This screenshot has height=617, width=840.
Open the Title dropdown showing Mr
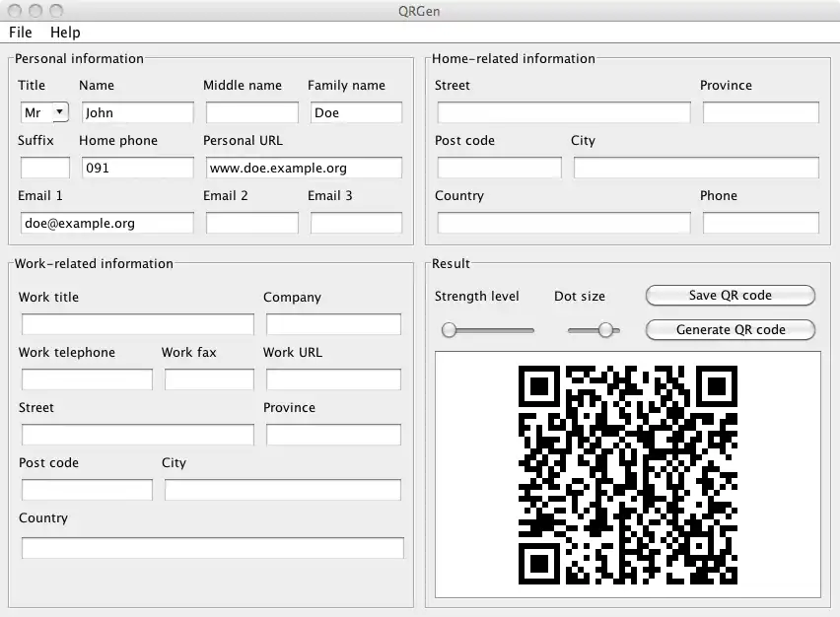(x=44, y=112)
